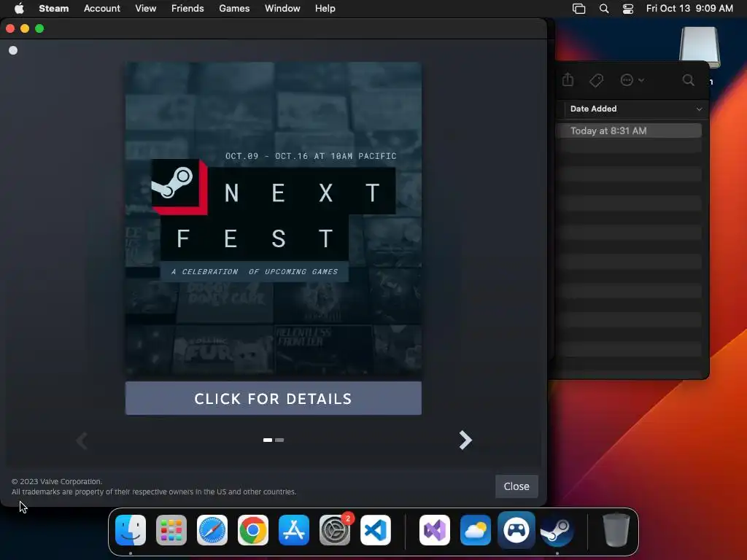Open the More actions ellipsis in Finder
747x560 pixels.
(632, 80)
